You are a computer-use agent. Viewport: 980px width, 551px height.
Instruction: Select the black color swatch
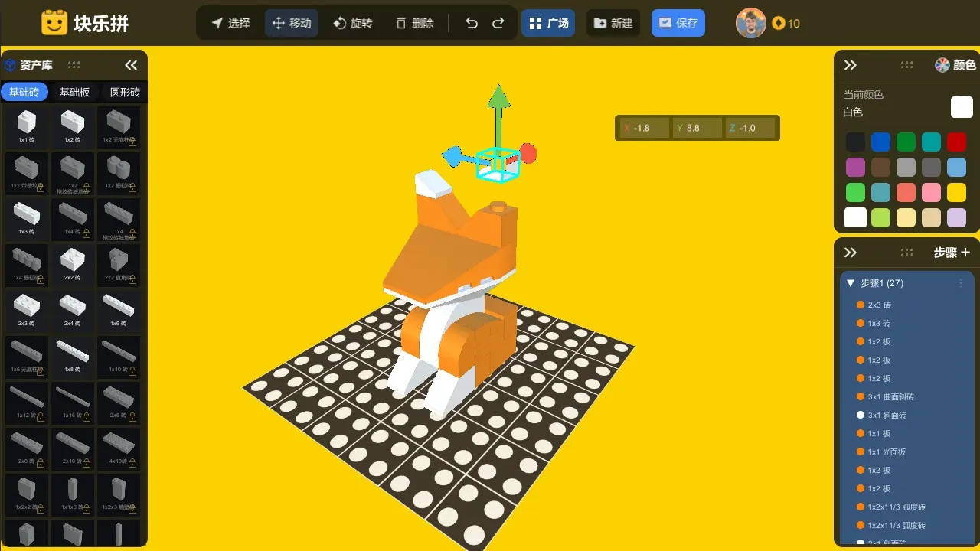pyautogui.click(x=855, y=142)
